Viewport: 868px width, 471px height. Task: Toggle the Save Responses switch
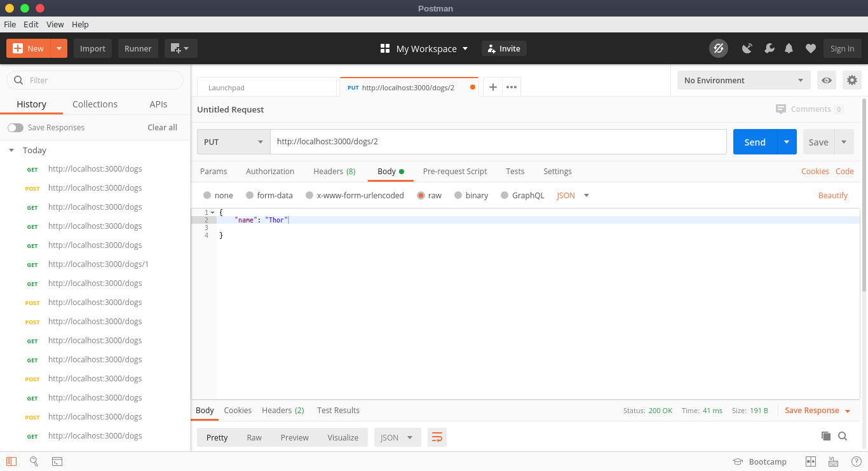15,128
